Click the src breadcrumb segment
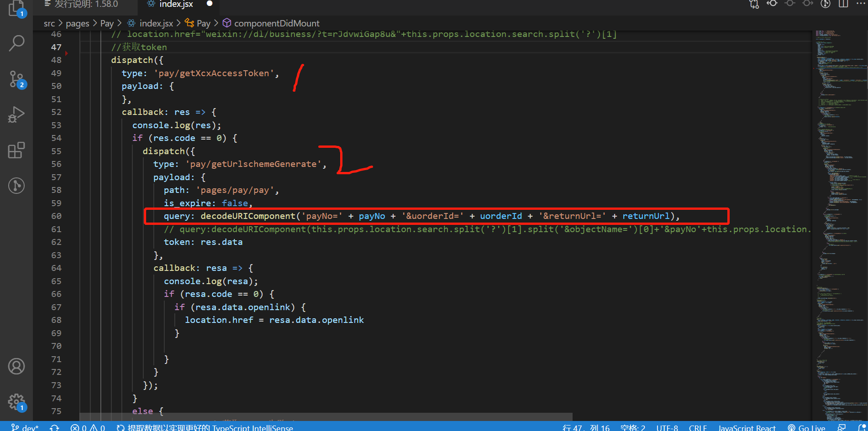The width and height of the screenshot is (868, 431). point(49,23)
